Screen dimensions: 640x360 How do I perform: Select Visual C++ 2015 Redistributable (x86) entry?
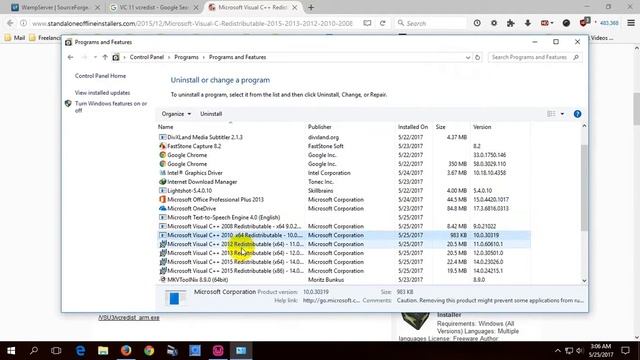(x=344, y=271)
